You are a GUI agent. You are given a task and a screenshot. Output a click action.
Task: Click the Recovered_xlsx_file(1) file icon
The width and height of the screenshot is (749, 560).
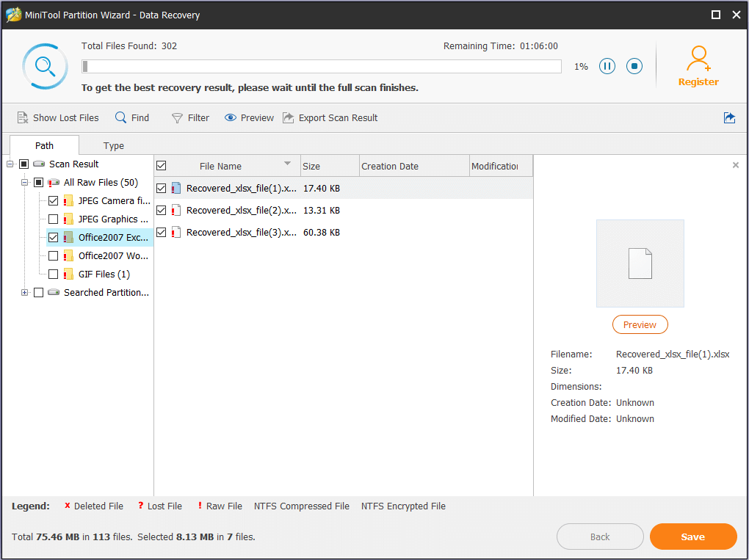[x=176, y=188]
